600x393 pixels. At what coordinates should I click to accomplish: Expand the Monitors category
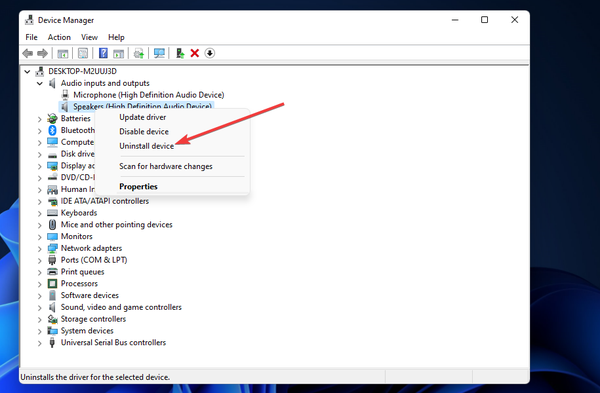click(39, 237)
